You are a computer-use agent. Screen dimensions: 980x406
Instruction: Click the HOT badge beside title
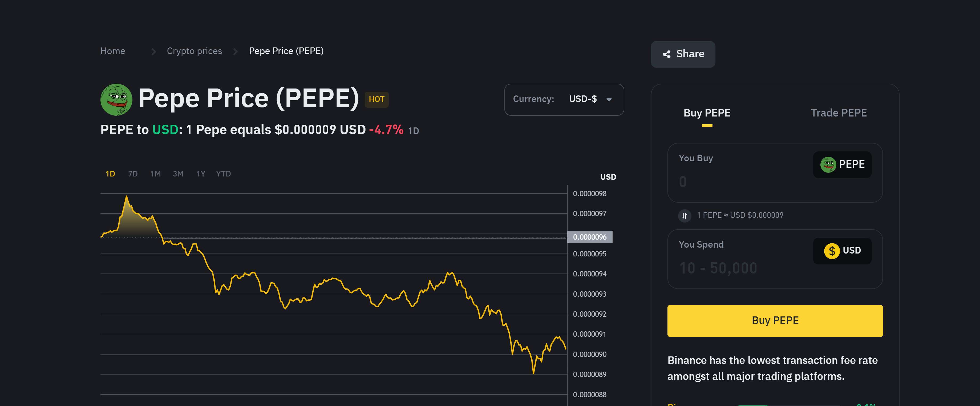[x=376, y=99]
